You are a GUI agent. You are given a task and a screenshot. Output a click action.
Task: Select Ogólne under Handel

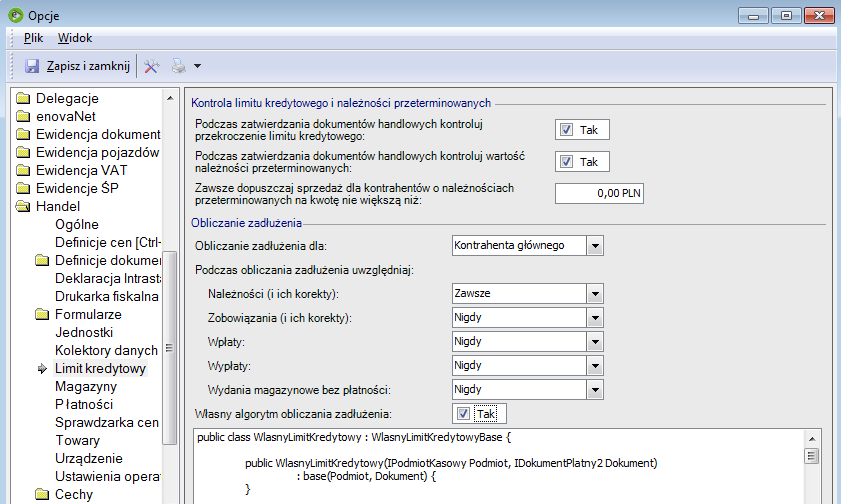point(77,225)
